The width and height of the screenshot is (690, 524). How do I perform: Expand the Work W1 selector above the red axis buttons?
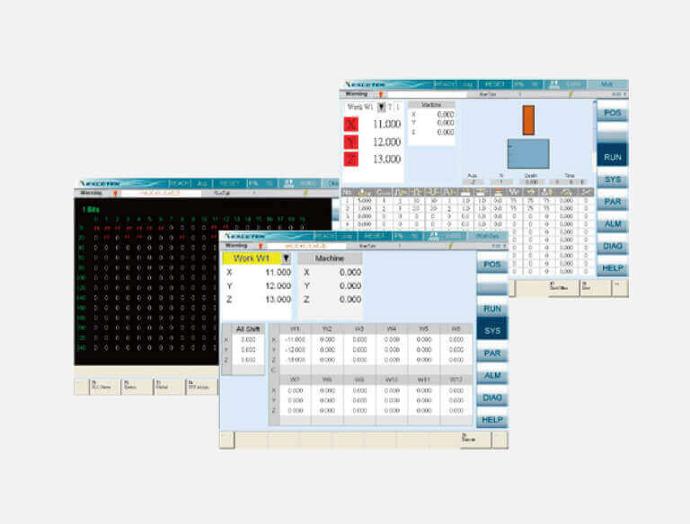point(381,107)
